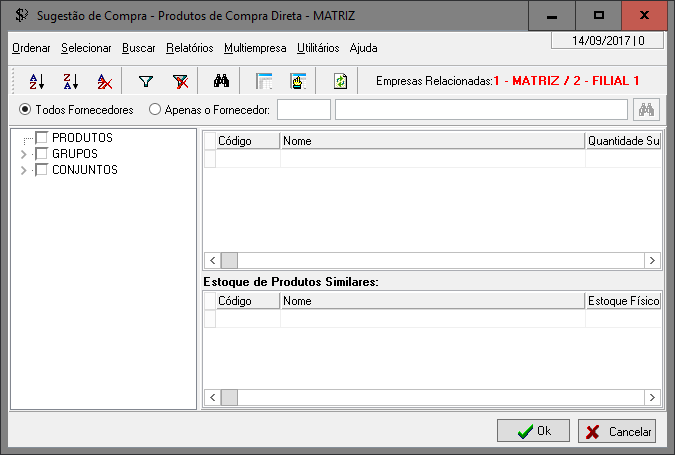Clear filter with the crossed funnel icon
The height and width of the screenshot is (455, 675).
click(x=180, y=82)
